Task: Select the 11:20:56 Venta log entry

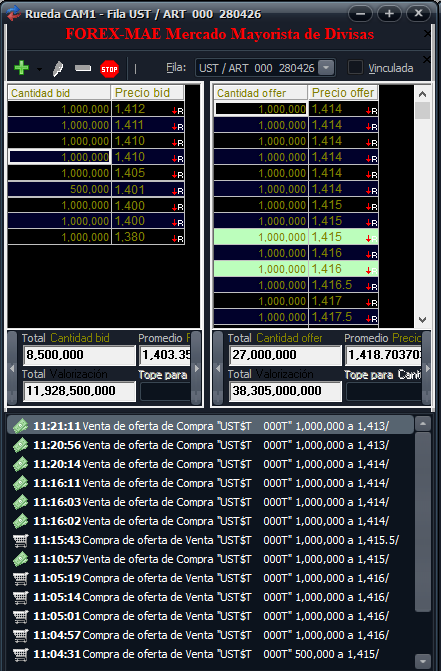Action: coord(210,445)
